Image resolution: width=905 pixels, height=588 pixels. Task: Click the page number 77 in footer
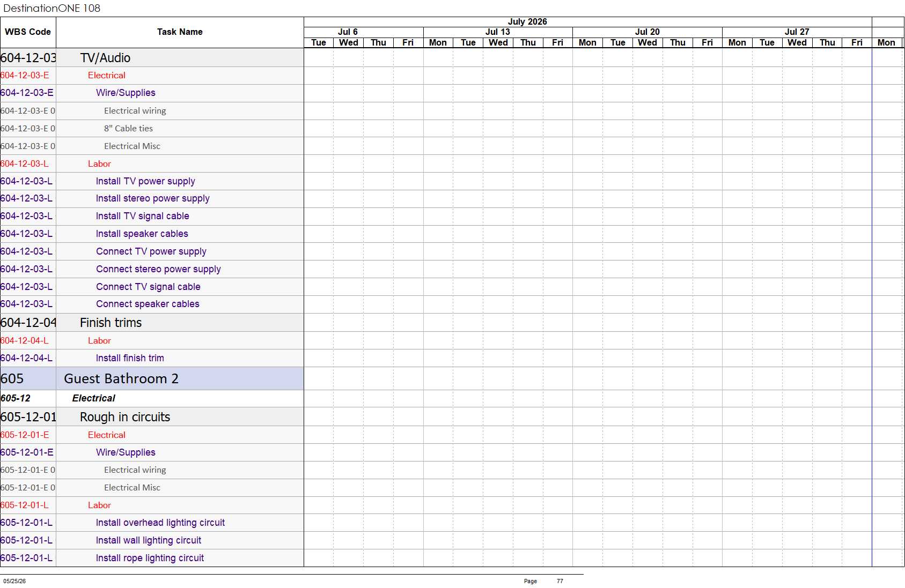click(x=560, y=581)
